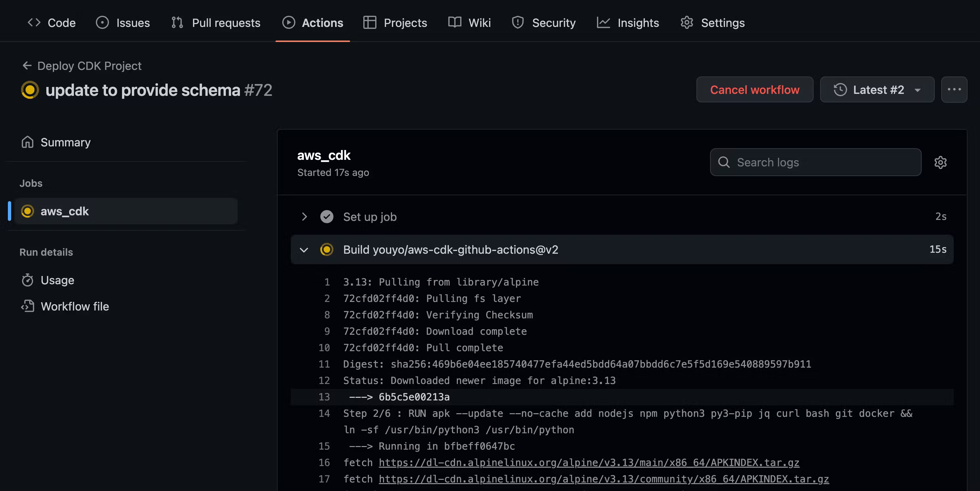Open the three-dots more options menu
Screen dimensions: 980x491
point(954,90)
